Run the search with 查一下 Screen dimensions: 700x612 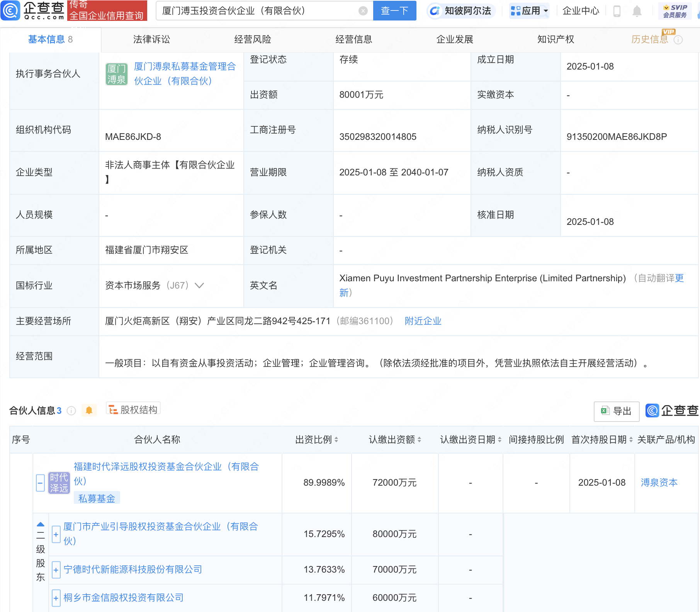point(394,10)
